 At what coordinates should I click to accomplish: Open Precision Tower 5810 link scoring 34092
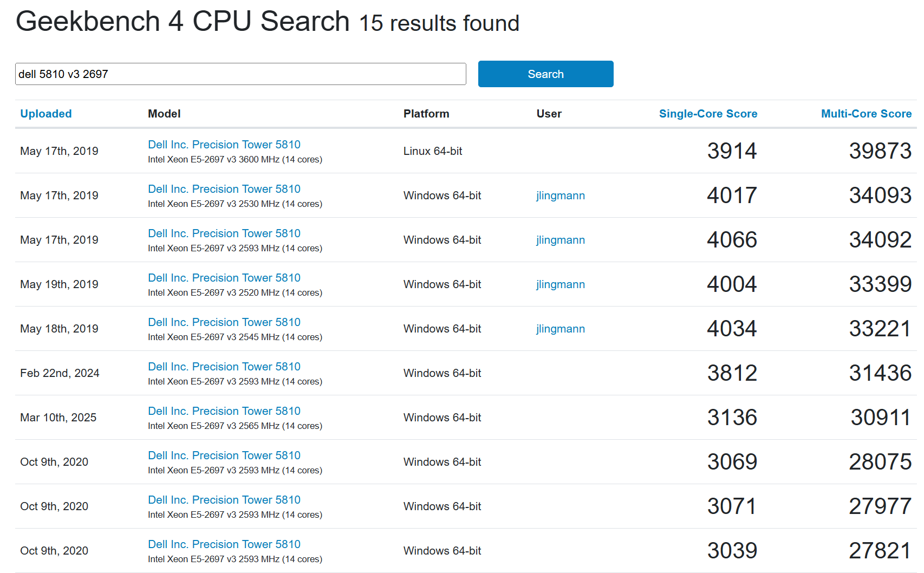tap(224, 233)
